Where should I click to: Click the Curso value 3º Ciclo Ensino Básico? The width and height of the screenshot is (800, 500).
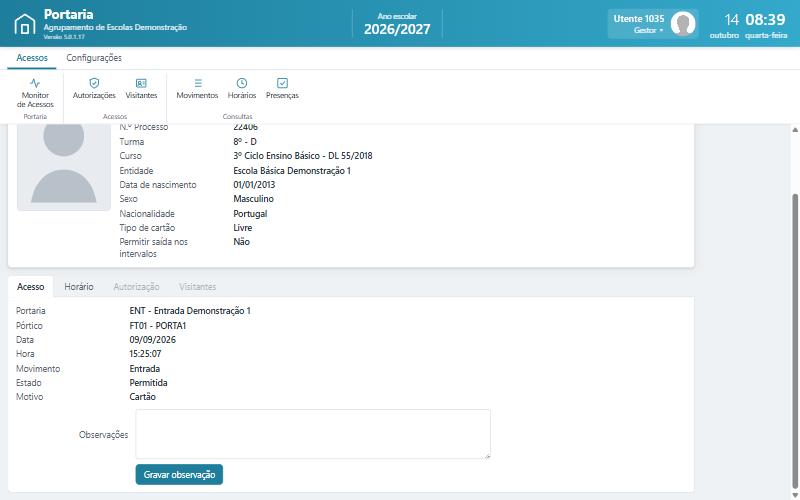click(303, 156)
